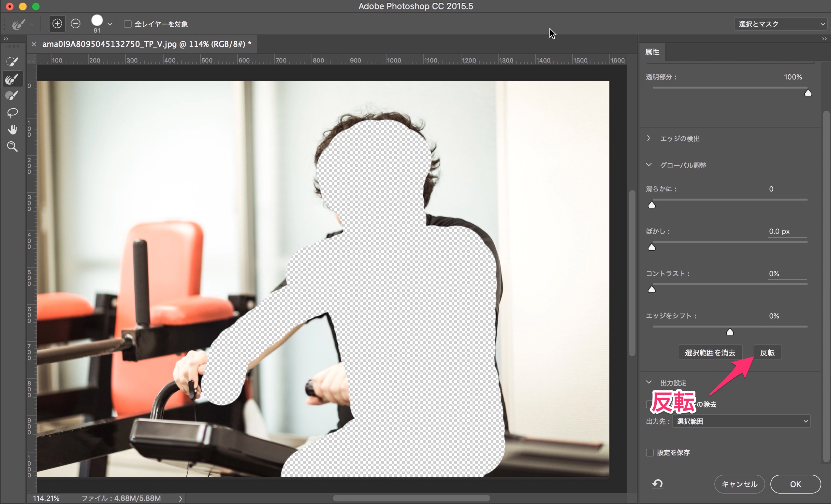Click the canvas vertical scrollbar

coord(632,273)
